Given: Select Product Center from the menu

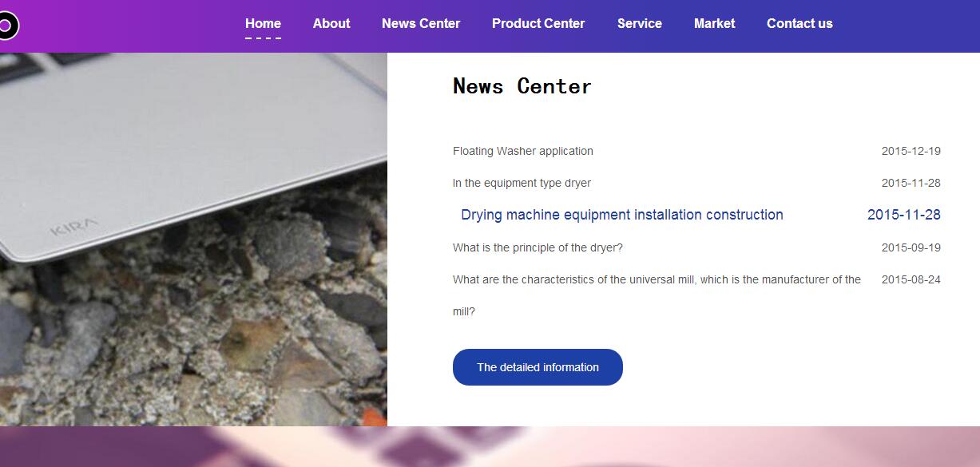Looking at the screenshot, I should coord(538,24).
